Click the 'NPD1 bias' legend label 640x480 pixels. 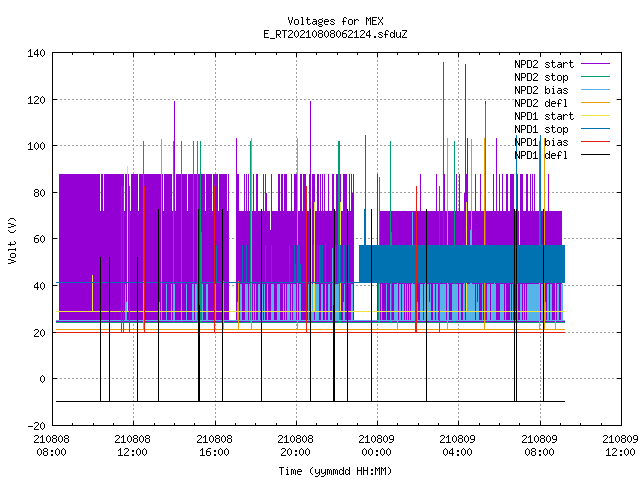pyautogui.click(x=541, y=142)
